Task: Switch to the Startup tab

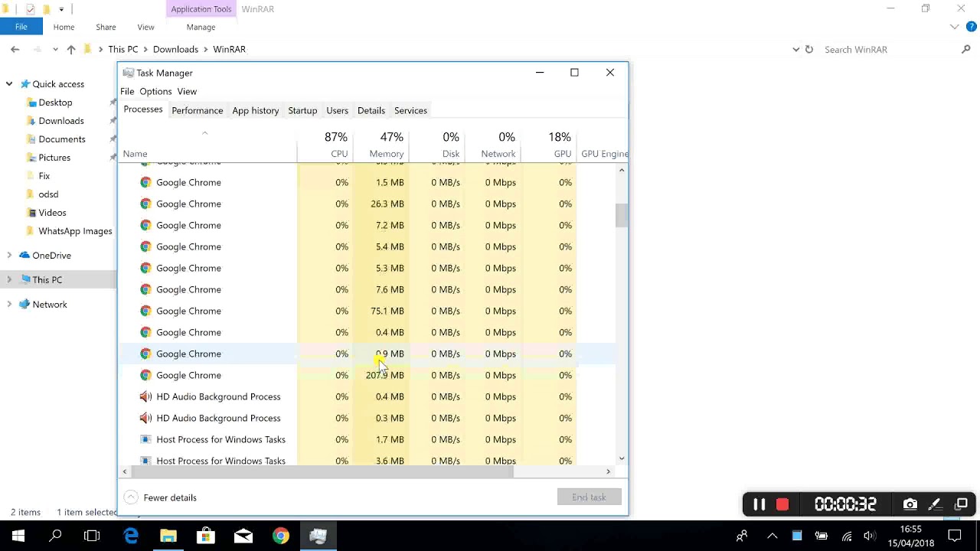Action: click(302, 110)
